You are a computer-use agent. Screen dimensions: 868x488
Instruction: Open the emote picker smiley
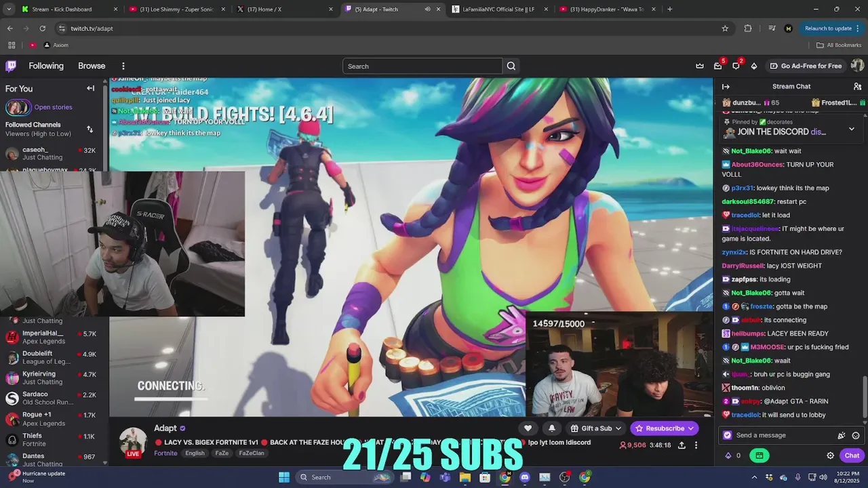click(x=856, y=436)
